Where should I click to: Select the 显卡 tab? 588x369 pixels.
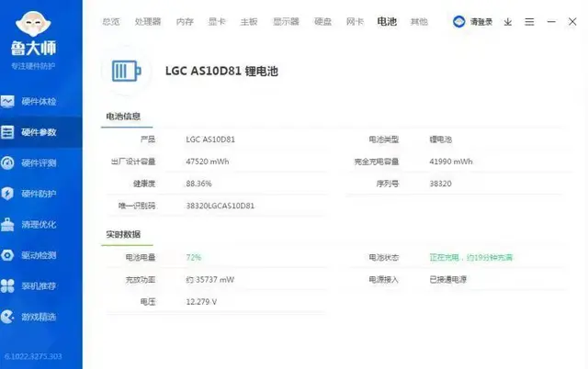pos(217,22)
